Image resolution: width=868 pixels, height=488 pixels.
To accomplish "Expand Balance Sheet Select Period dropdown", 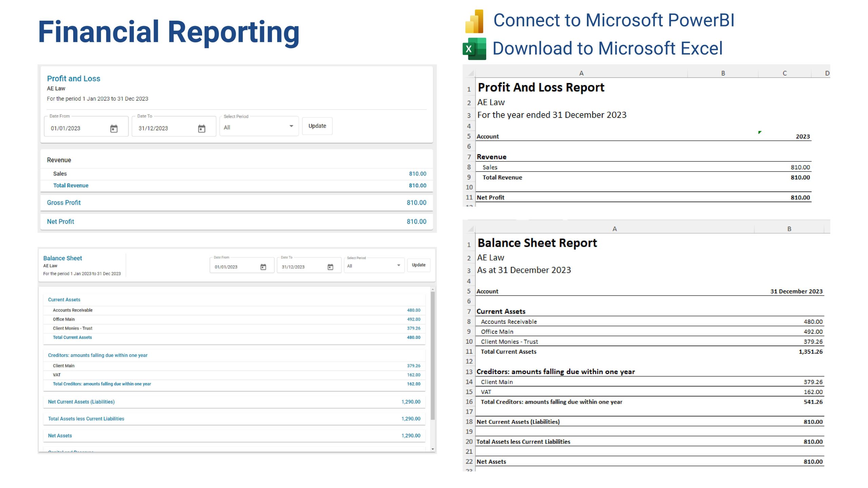I will pyautogui.click(x=398, y=265).
